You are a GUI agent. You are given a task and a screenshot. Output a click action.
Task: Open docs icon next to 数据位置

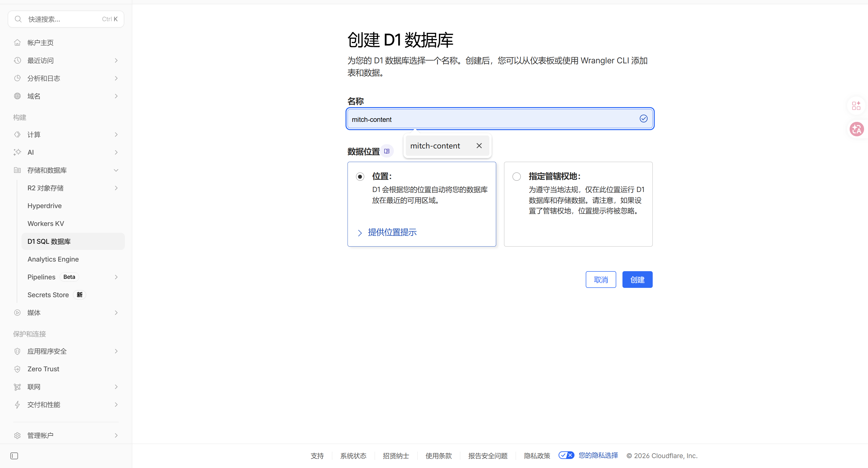pyautogui.click(x=387, y=151)
